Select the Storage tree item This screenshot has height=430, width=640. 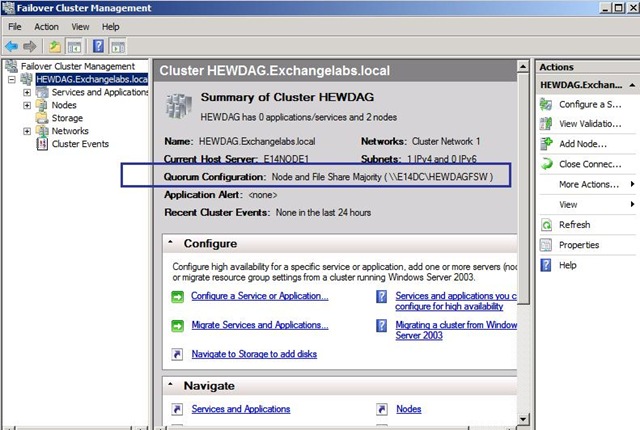coord(67,118)
